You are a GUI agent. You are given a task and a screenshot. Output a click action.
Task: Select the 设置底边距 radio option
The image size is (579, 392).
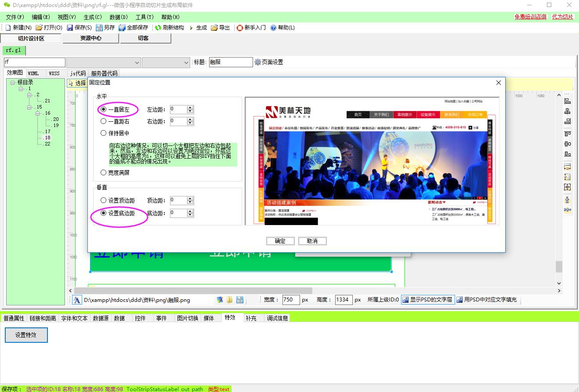(117, 213)
